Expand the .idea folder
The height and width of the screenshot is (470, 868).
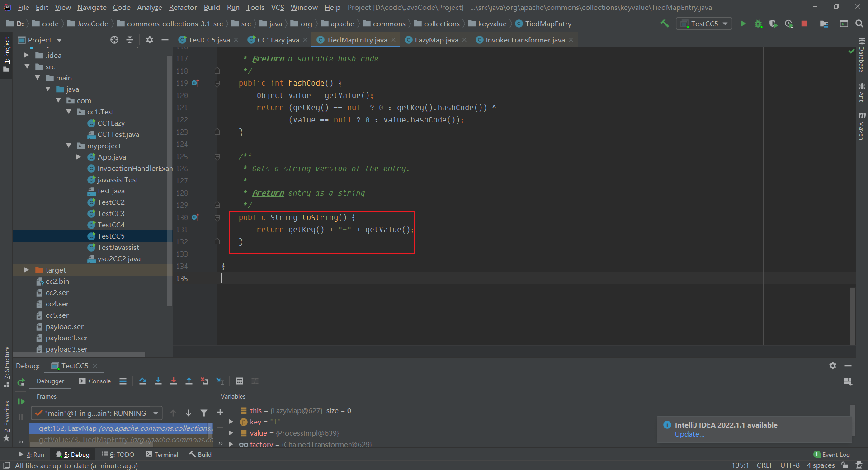27,55
